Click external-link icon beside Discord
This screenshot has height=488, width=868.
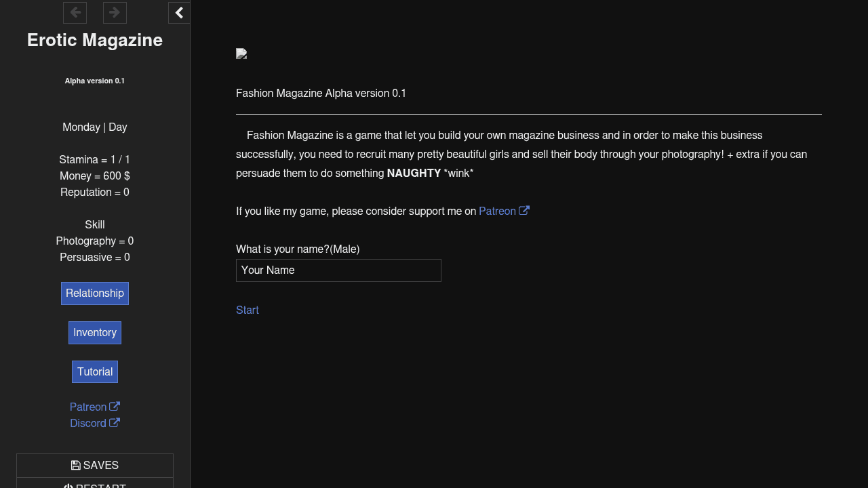tap(115, 423)
